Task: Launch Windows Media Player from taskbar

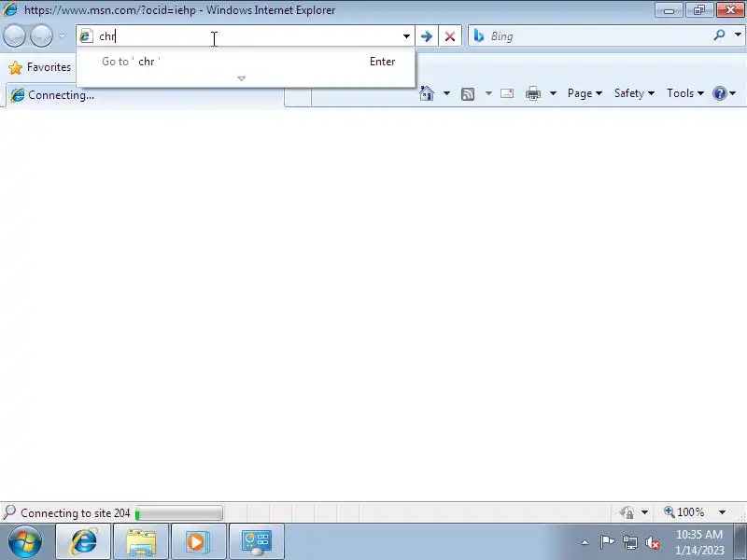Action: pyautogui.click(x=199, y=541)
